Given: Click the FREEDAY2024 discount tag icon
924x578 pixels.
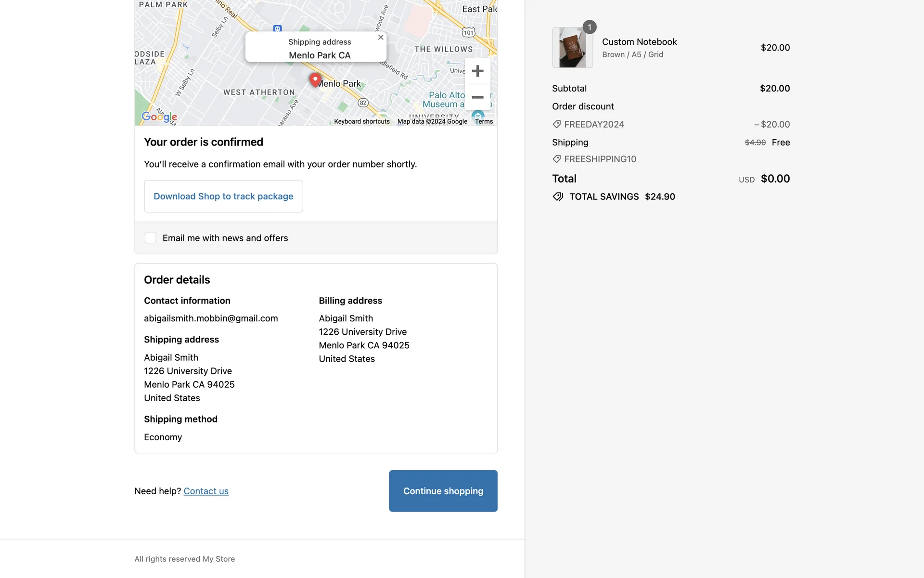Looking at the screenshot, I should (x=557, y=124).
